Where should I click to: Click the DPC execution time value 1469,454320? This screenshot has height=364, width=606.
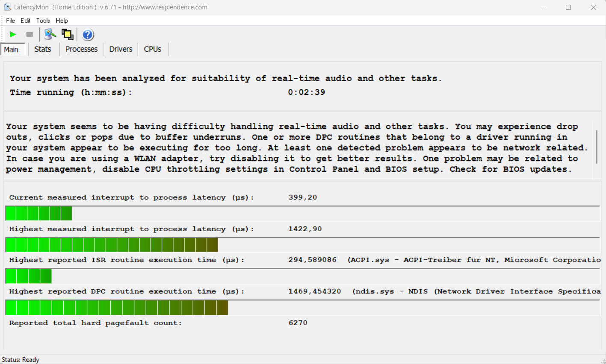pos(315,291)
